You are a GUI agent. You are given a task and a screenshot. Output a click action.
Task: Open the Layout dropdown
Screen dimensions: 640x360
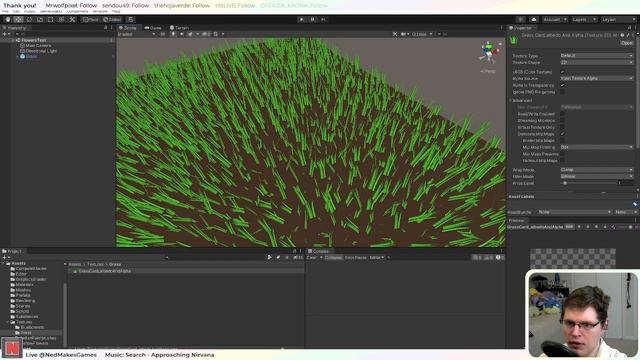(618, 19)
